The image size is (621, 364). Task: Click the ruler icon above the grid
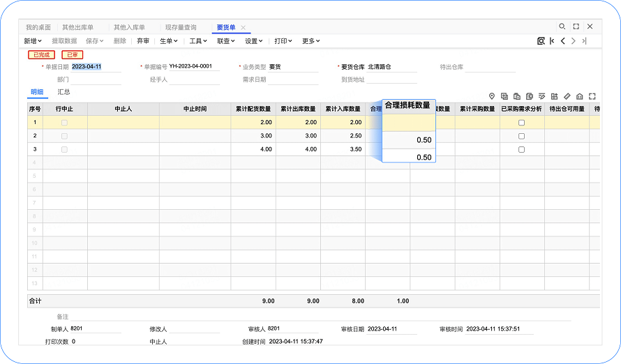(567, 96)
